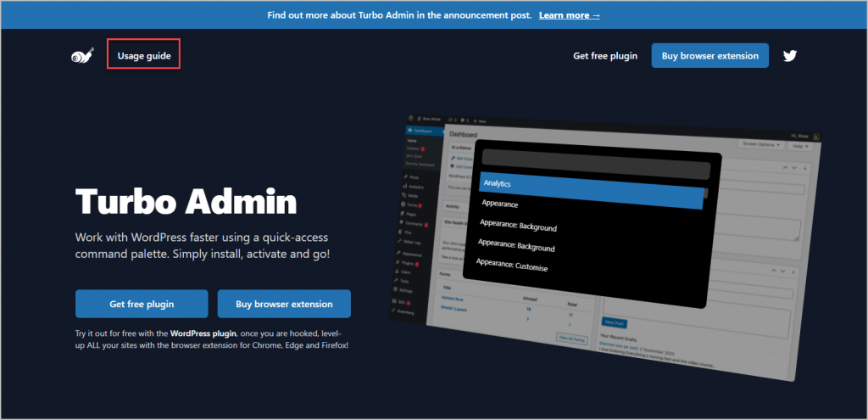Open the Twitter bird icon link

(789, 55)
